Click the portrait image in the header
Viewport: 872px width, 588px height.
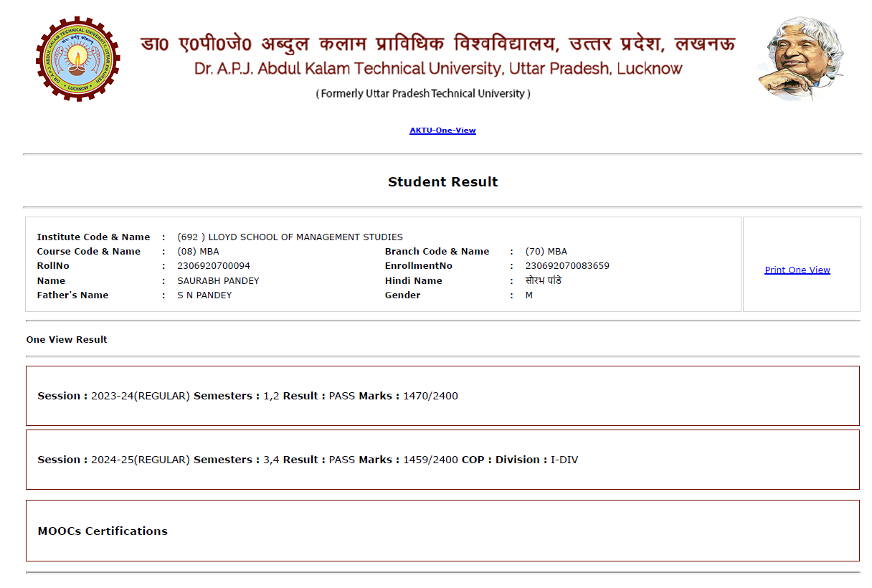800,59
